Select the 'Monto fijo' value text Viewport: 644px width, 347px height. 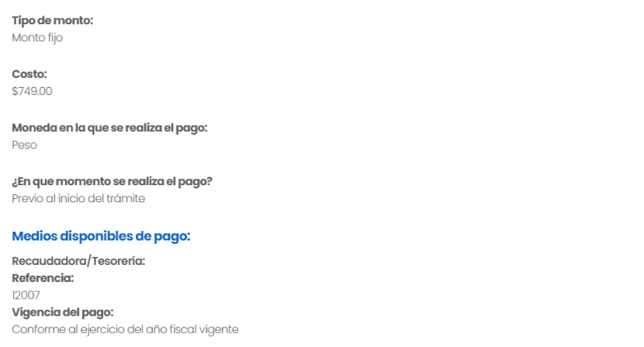(37, 38)
